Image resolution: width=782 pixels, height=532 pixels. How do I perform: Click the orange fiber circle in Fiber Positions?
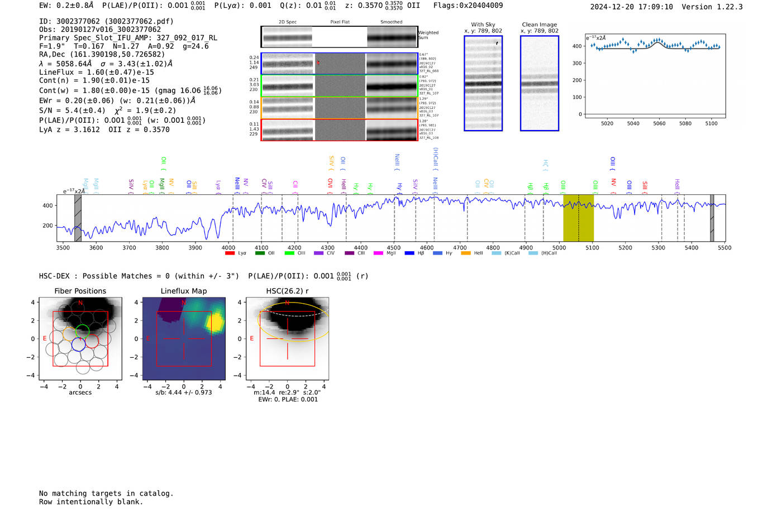69,334
